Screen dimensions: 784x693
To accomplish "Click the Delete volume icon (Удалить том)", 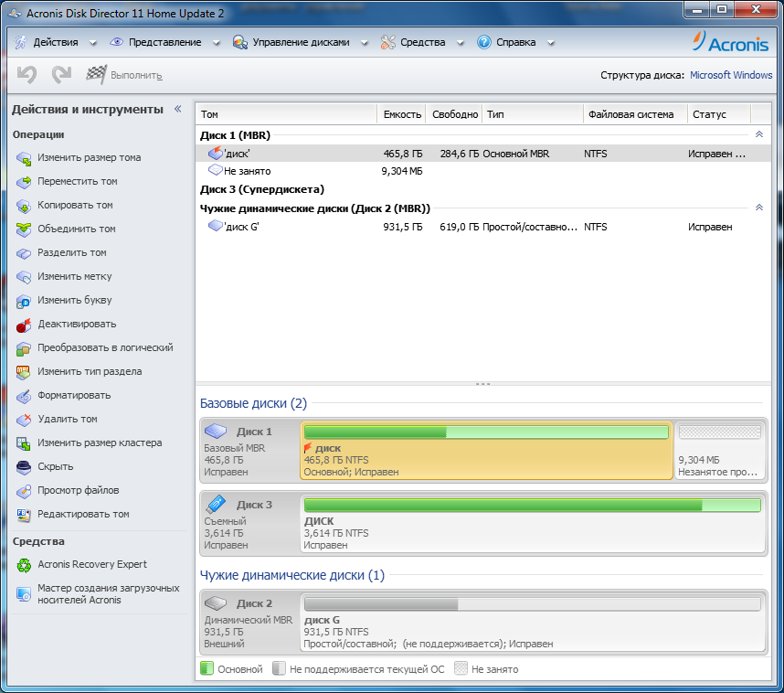I will [24, 420].
